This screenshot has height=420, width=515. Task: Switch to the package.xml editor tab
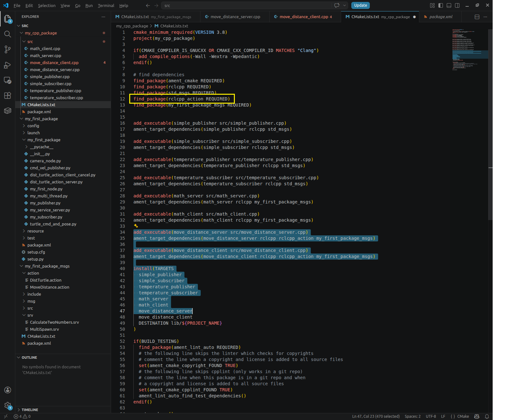pyautogui.click(x=441, y=17)
